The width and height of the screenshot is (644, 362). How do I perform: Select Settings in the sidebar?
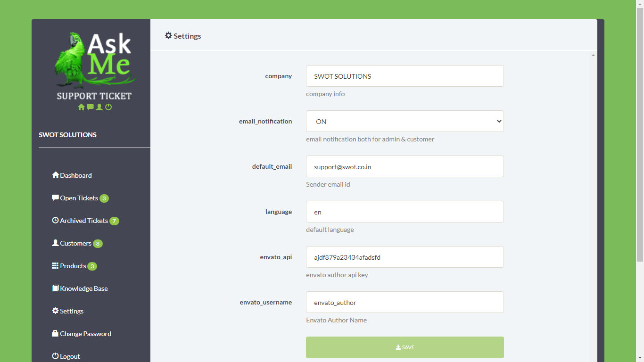pyautogui.click(x=68, y=311)
